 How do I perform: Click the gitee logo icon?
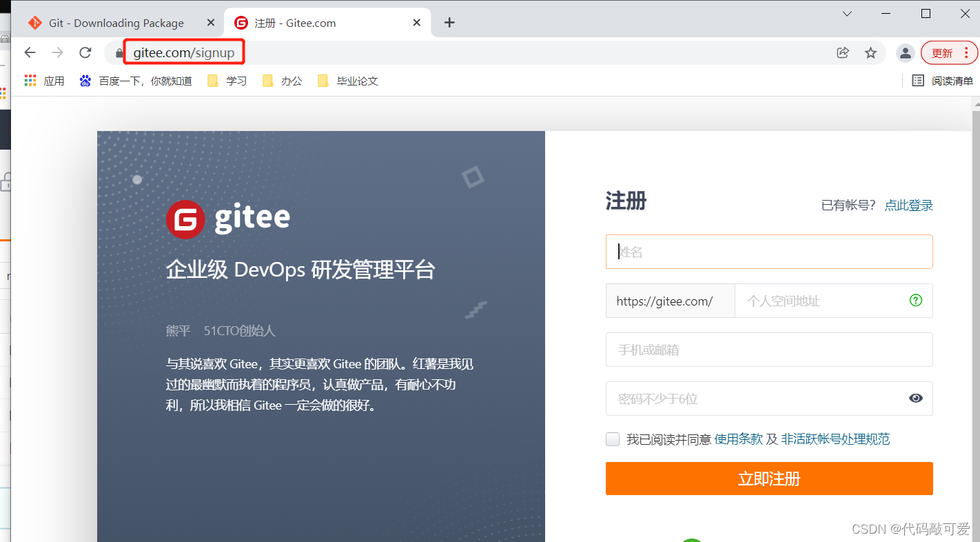point(185,219)
